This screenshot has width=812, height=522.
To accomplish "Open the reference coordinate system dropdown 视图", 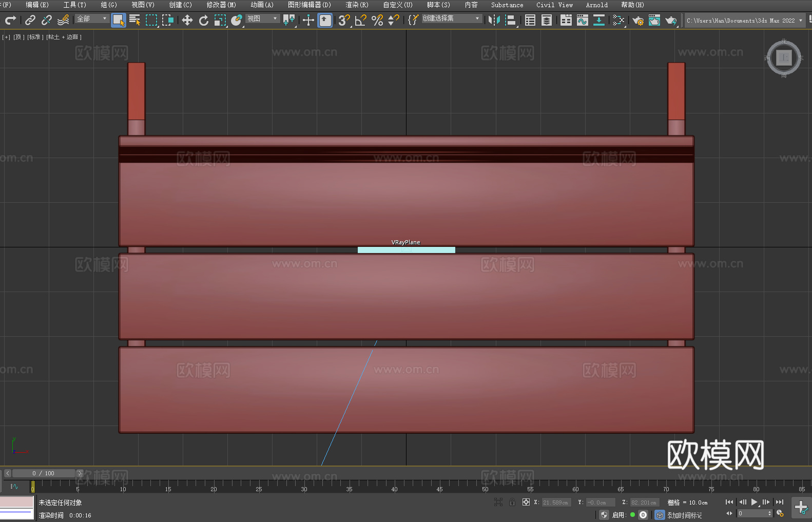I will tap(262, 18).
